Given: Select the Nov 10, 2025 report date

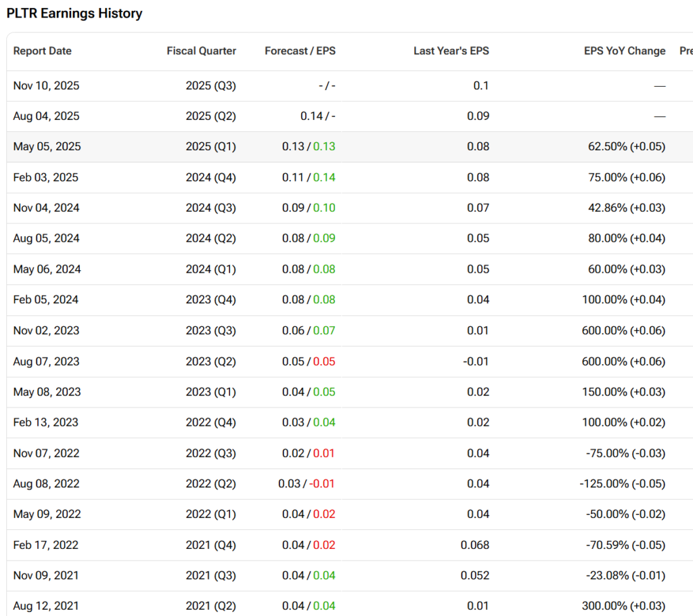Looking at the screenshot, I should coord(46,85).
